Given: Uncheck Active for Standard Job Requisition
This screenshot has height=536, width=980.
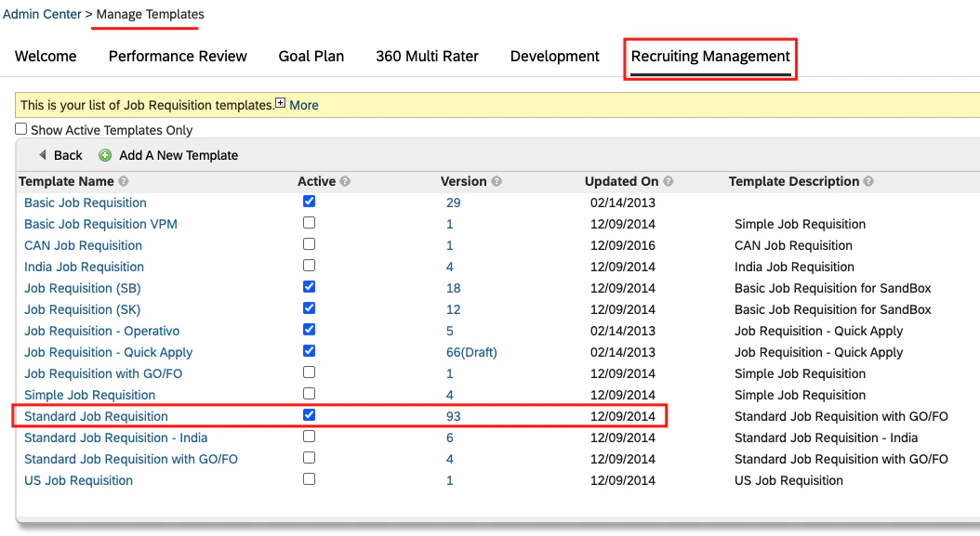Looking at the screenshot, I should click(x=310, y=415).
